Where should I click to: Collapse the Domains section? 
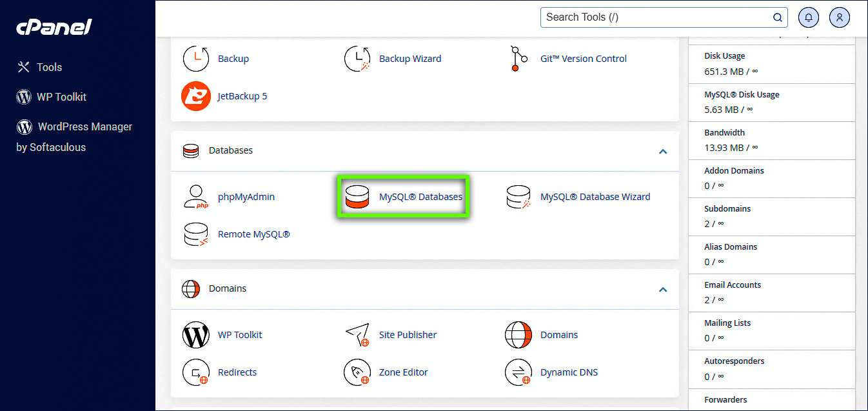click(663, 289)
